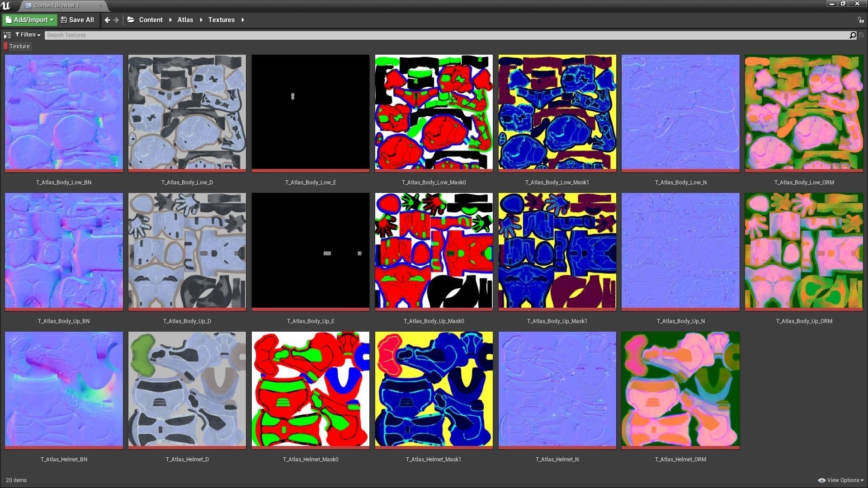This screenshot has height=488, width=868.
Task: Show the sources panel
Action: [x=7, y=35]
